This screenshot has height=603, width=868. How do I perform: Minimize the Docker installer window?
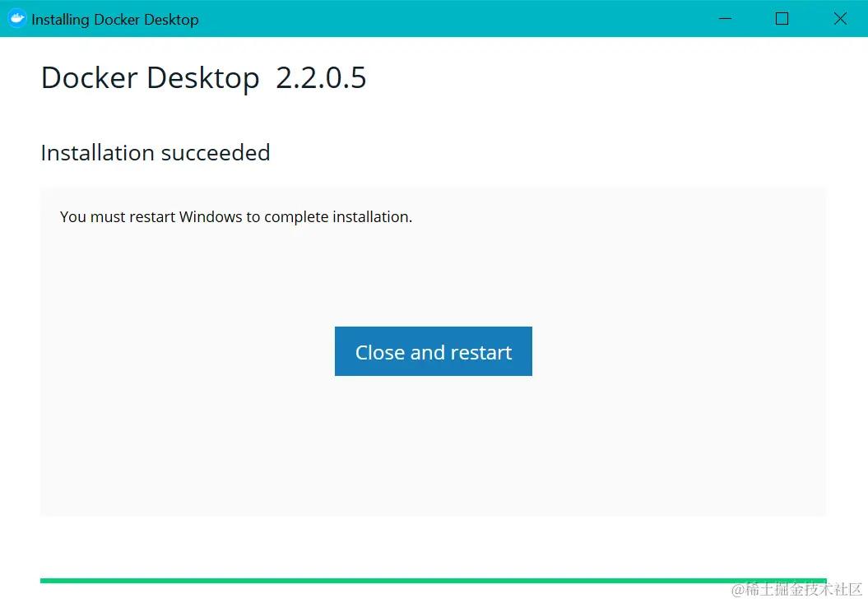[725, 19]
